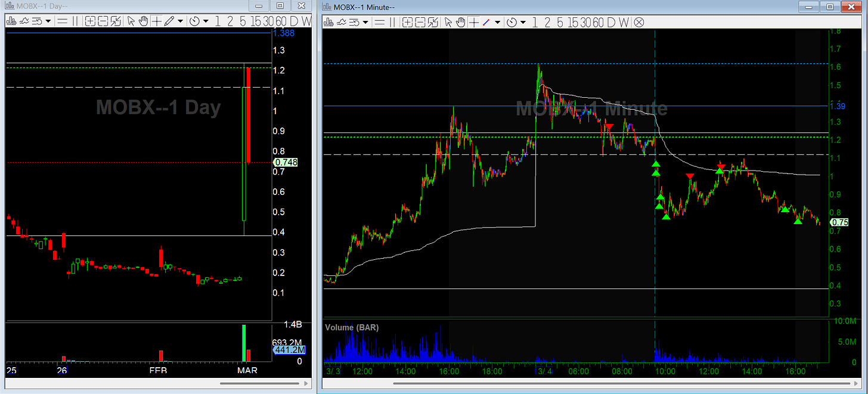This screenshot has width=868, height=394.
Task: Zoom out on the Day chart
Action: point(103,21)
